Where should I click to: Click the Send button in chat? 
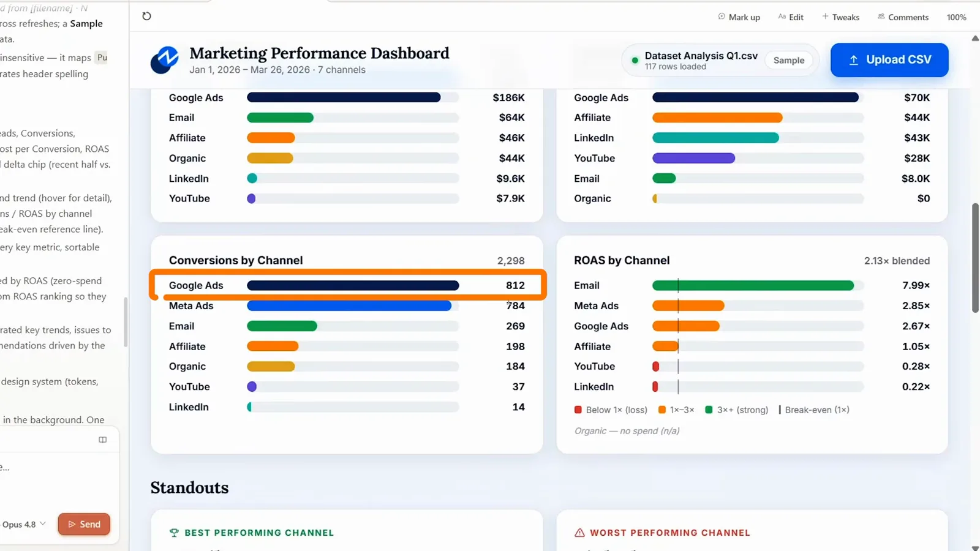click(x=84, y=524)
